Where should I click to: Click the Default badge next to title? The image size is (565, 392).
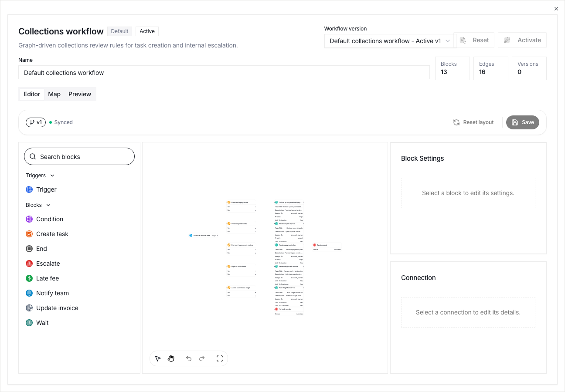point(119,31)
